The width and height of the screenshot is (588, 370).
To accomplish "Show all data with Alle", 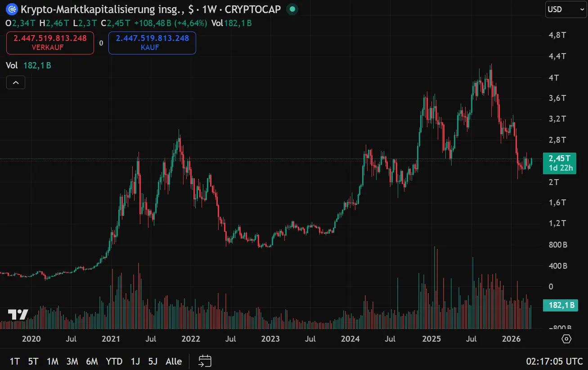I will (x=174, y=361).
